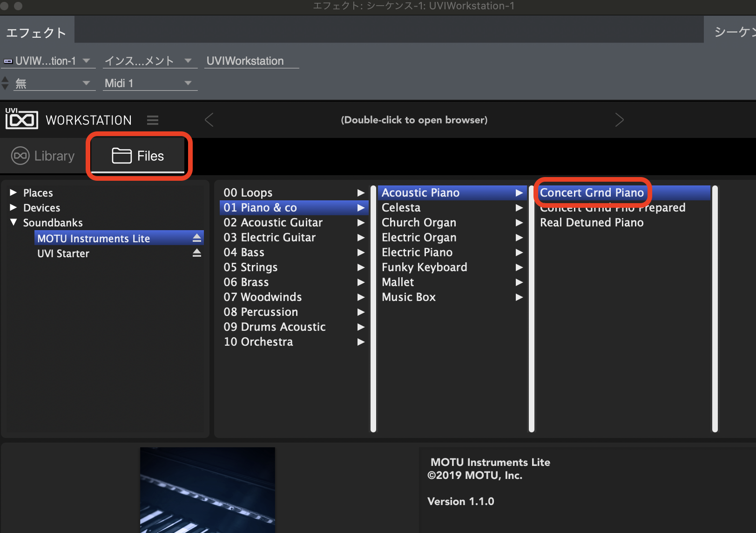Select the Music Box category
756x533 pixels.
452,297
